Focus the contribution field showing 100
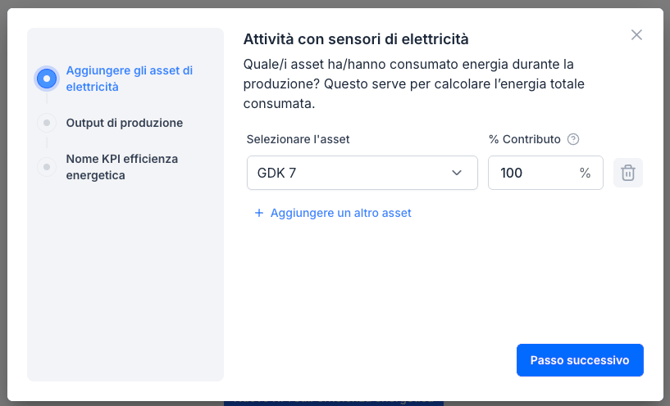Image resolution: width=670 pixels, height=406 pixels. 530,173
